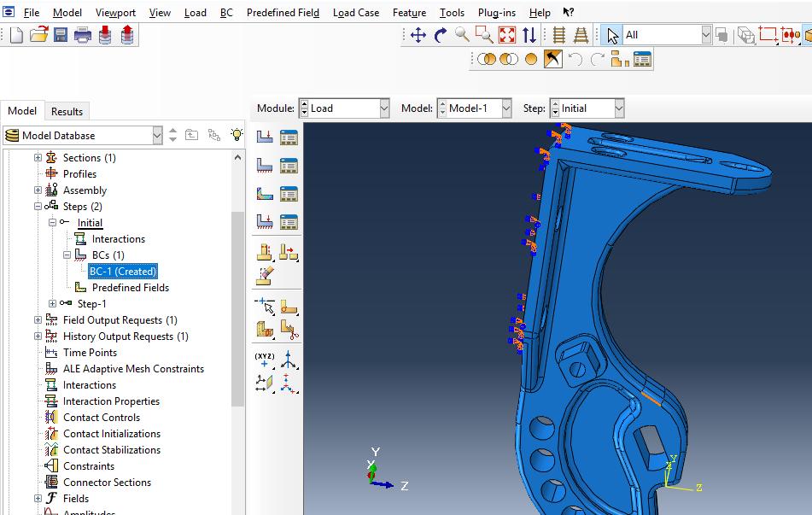
Task: Select the Magnify View tool
Action: 462,35
